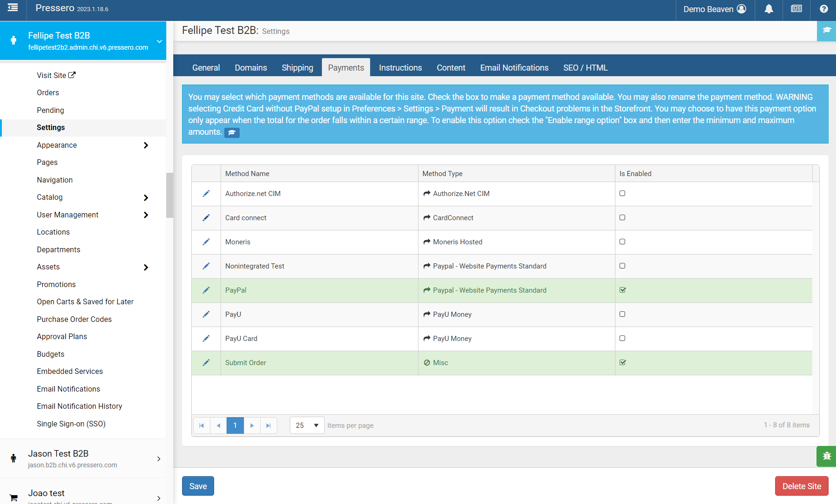Select page 1 in grid pager

(235, 425)
